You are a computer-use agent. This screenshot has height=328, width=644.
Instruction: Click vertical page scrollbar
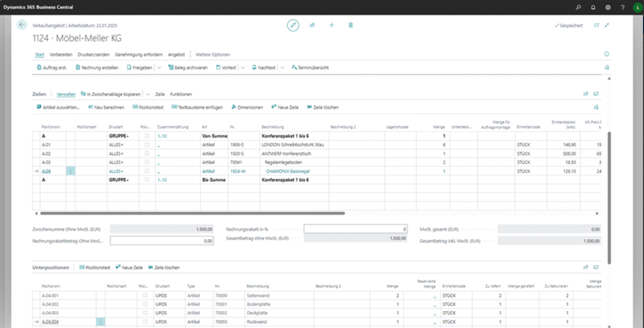click(609, 198)
